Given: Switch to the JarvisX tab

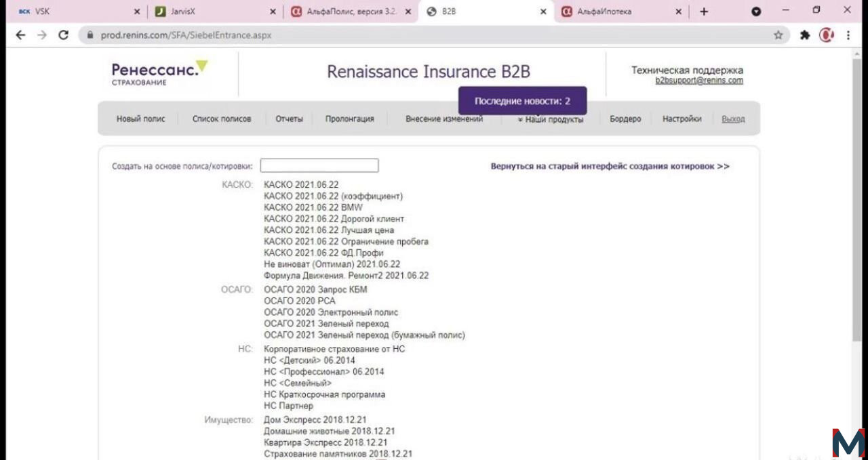Looking at the screenshot, I should pyautogui.click(x=215, y=12).
